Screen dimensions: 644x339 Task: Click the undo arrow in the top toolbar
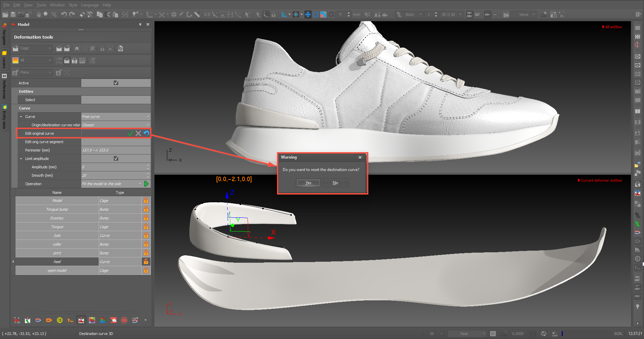click(64, 14)
